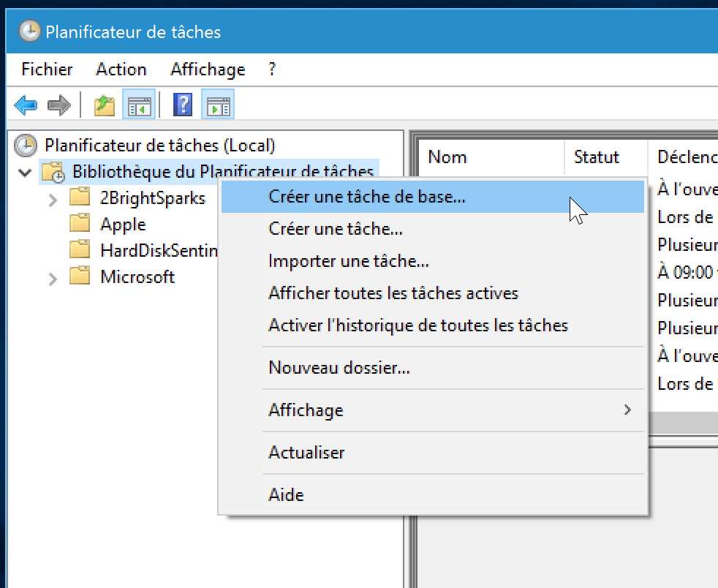Image resolution: width=718 pixels, height=588 pixels.
Task: Click the HardDiskSentinel folder icon
Action: click(x=80, y=249)
